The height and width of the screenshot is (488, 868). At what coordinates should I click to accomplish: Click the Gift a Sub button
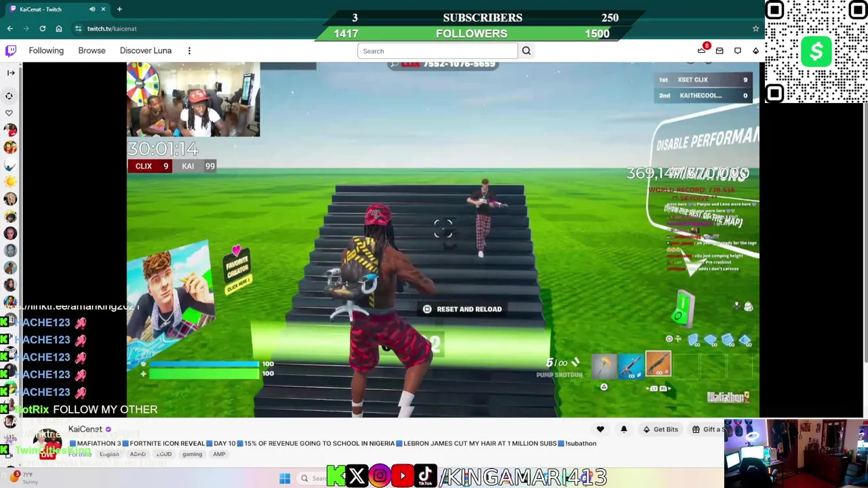708,429
